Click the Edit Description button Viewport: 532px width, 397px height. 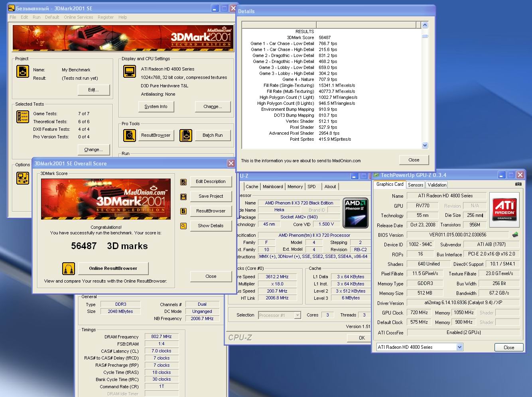[x=211, y=182]
